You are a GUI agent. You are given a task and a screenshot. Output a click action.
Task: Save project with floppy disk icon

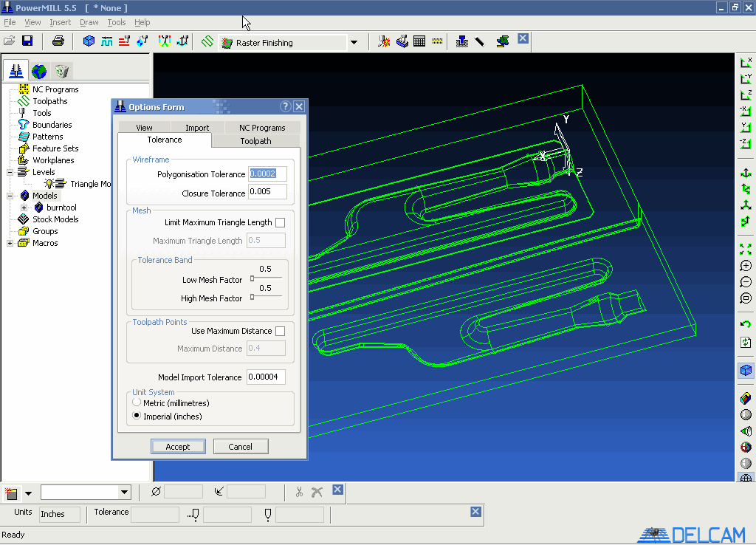click(27, 41)
